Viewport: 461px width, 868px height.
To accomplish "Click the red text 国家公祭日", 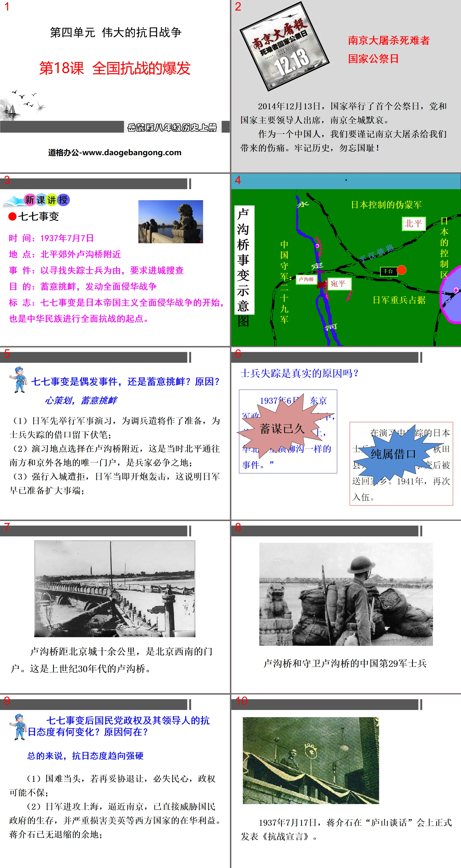I will point(373,59).
